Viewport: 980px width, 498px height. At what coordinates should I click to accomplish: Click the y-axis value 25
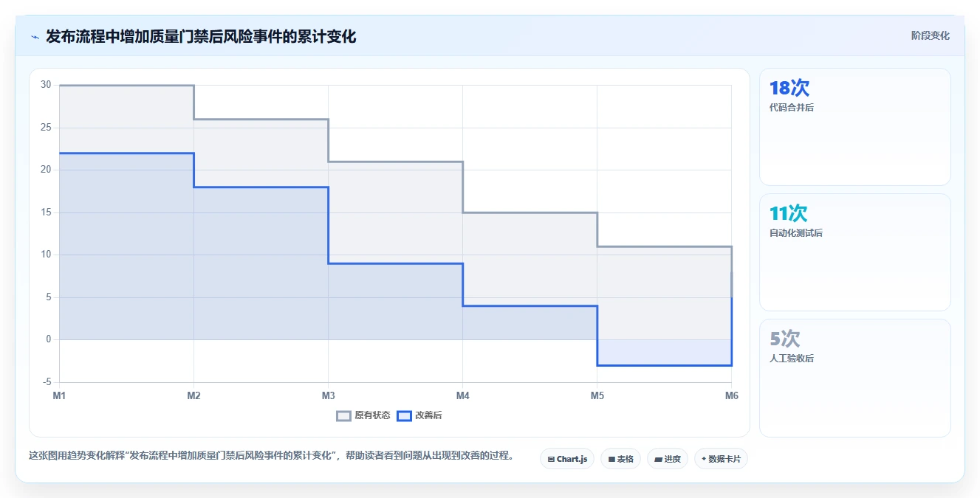(46, 128)
